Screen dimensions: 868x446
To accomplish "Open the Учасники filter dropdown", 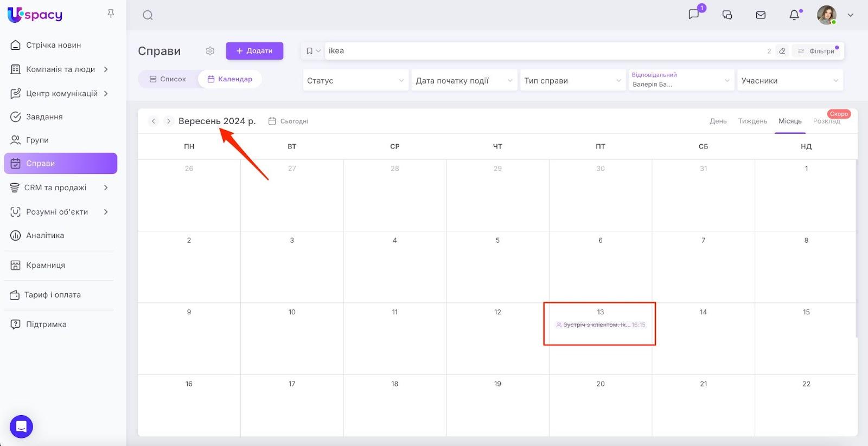I will pyautogui.click(x=790, y=80).
